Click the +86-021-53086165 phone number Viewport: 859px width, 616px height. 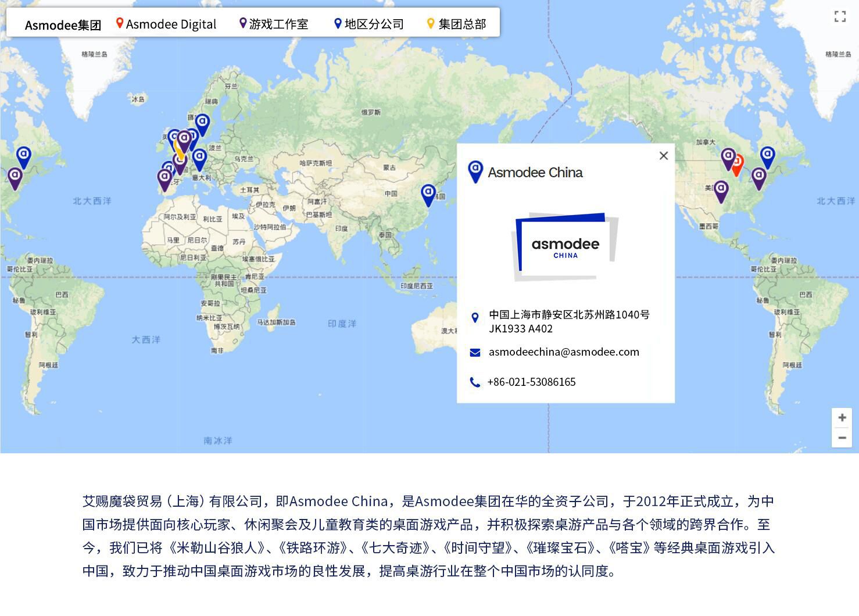tap(531, 382)
